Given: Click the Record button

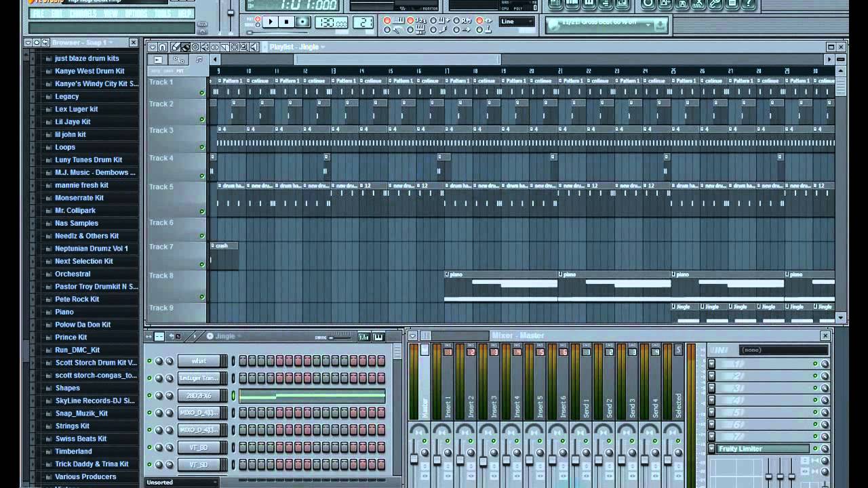Looking at the screenshot, I should click(x=303, y=22).
